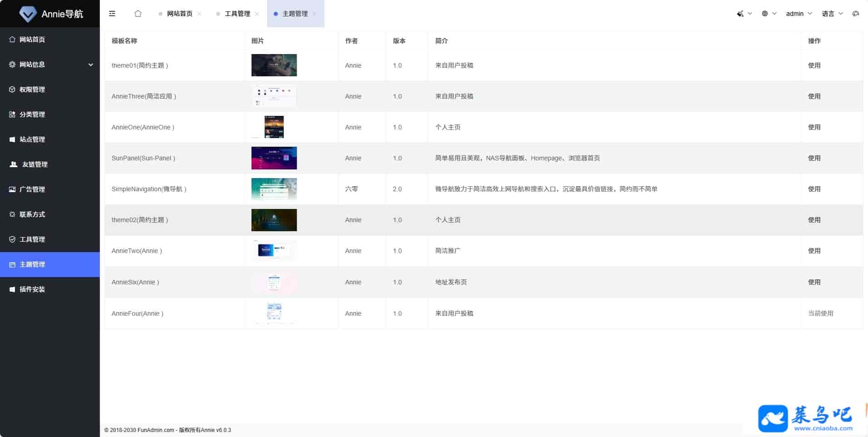Open 插件安装 in the sidebar
868x437 pixels.
coord(32,289)
